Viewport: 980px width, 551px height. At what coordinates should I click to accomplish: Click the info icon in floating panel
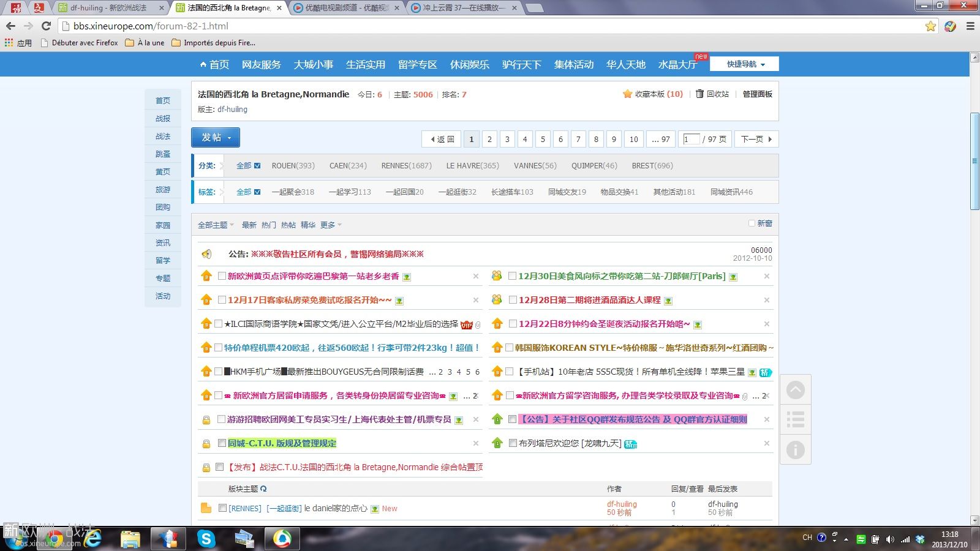(x=795, y=450)
